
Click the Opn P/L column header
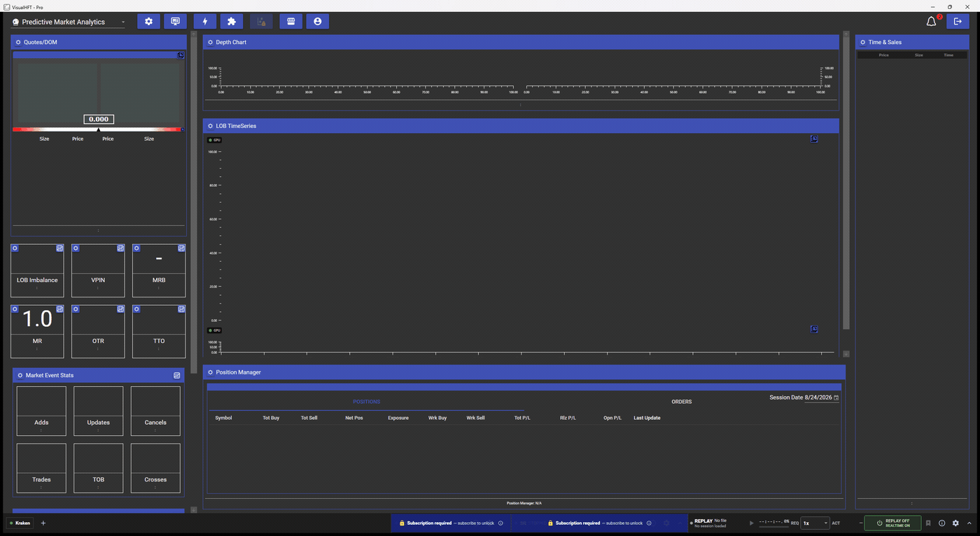(x=612, y=418)
